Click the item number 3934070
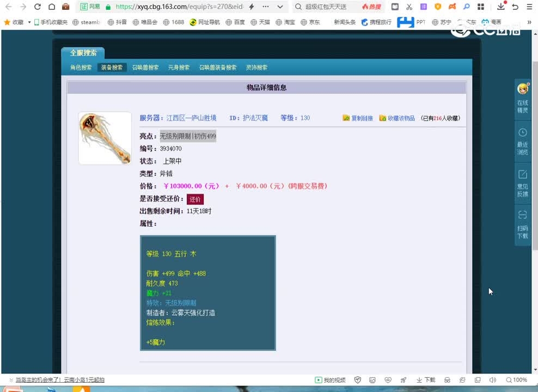 [x=171, y=149]
